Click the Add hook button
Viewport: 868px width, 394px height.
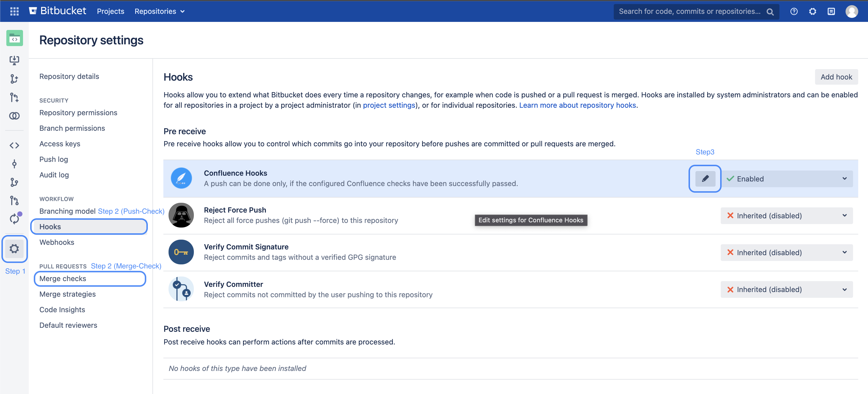coord(836,77)
